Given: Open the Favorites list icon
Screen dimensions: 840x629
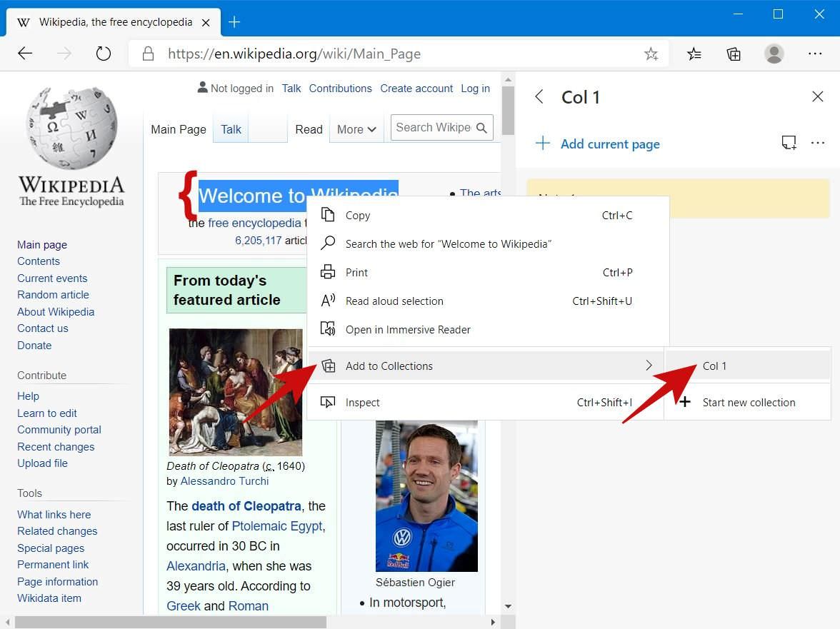Looking at the screenshot, I should tap(694, 54).
